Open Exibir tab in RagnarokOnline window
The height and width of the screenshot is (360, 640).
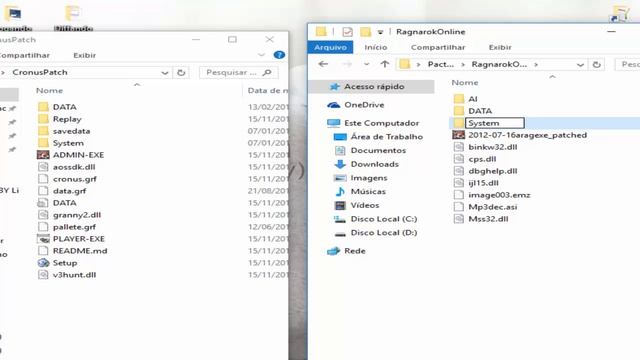tap(500, 47)
